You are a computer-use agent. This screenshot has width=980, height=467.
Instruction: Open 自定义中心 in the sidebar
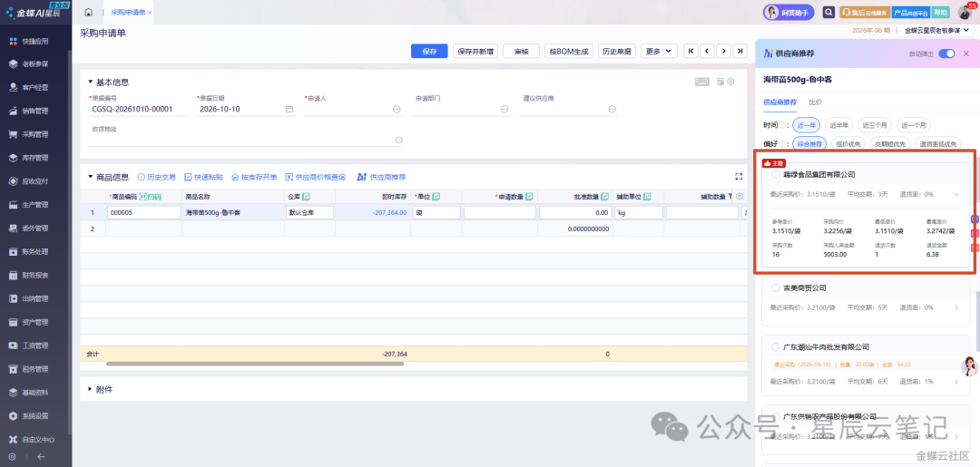coord(37,440)
